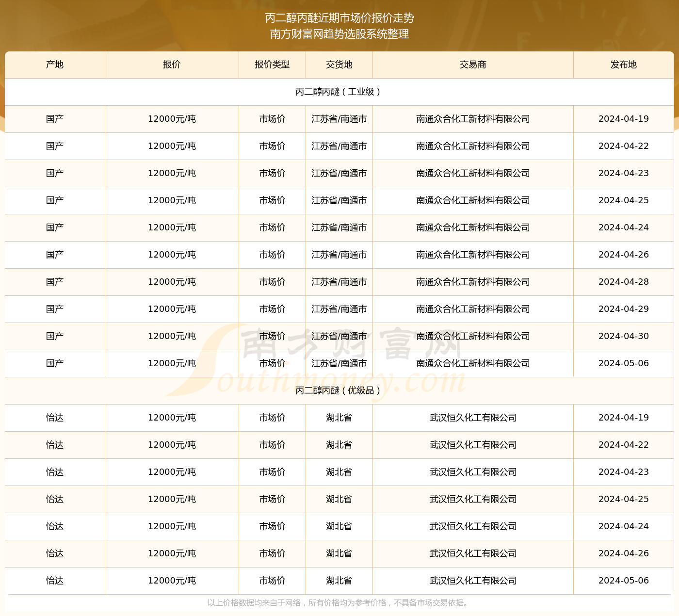Click date 2024-04-23 in the 南通众合 row
The image size is (679, 616).
pos(623,173)
